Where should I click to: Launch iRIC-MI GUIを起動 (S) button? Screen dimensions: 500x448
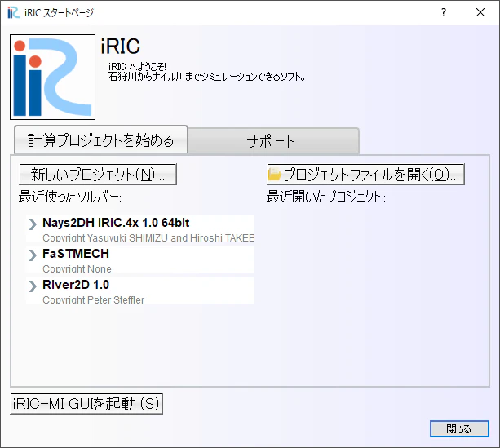pos(86,404)
